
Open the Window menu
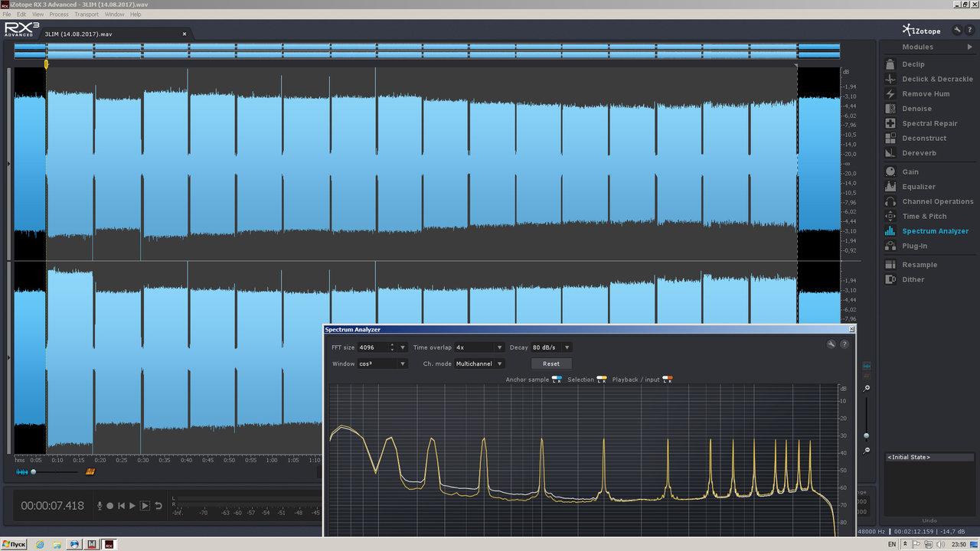(x=114, y=15)
